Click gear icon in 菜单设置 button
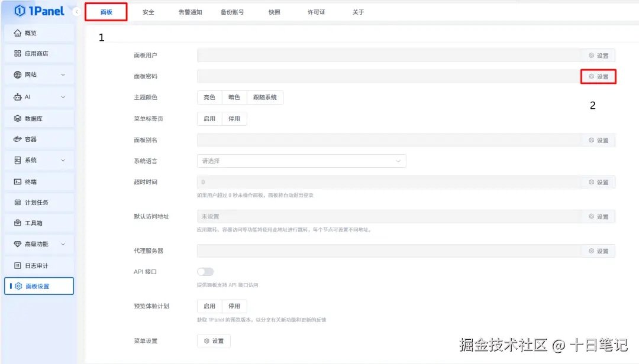Viewport: 639px width, 364px height. click(x=206, y=341)
